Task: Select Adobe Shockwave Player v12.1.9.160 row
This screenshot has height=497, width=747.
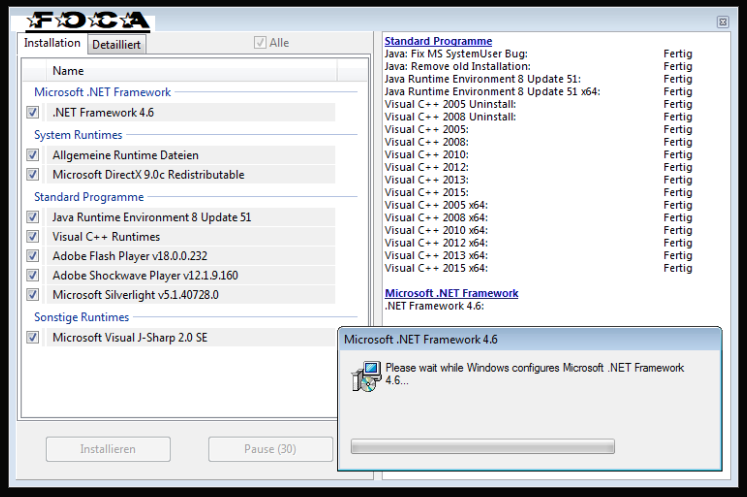Action: (191, 275)
